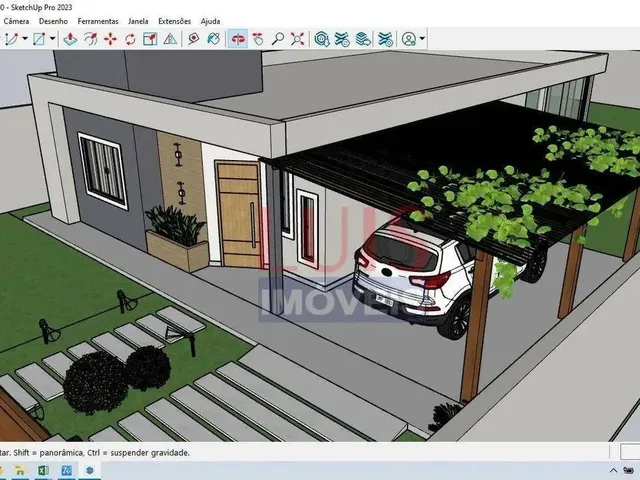Expand the user account dropdown arrow
Screen dimensions: 640x480
click(422, 39)
